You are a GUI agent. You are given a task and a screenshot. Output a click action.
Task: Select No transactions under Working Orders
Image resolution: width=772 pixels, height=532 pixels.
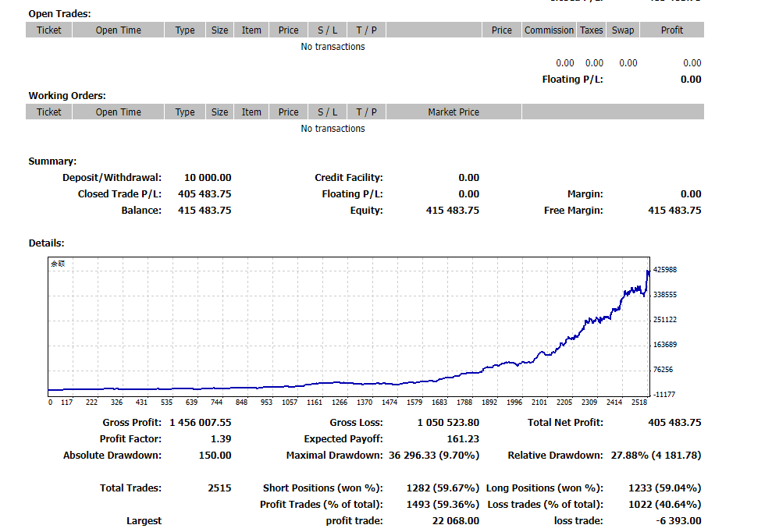click(x=333, y=128)
